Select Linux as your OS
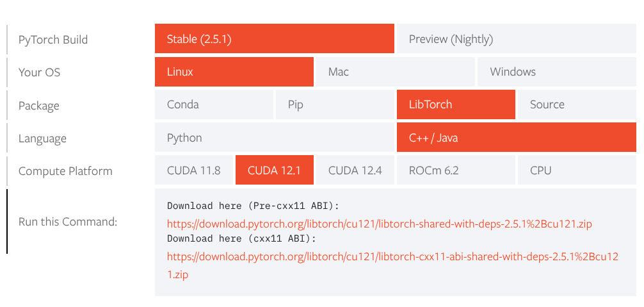 click(234, 72)
